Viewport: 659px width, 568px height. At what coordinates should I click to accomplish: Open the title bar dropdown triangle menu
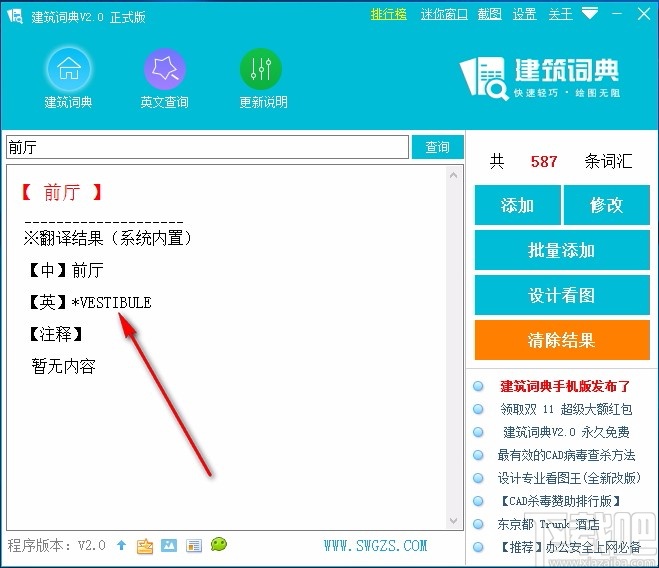(590, 14)
